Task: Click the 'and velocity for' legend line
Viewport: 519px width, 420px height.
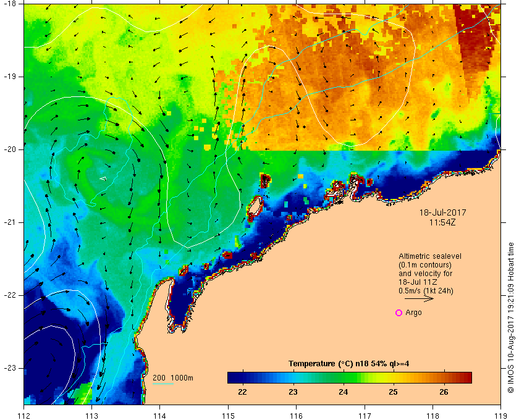Action: click(x=425, y=274)
